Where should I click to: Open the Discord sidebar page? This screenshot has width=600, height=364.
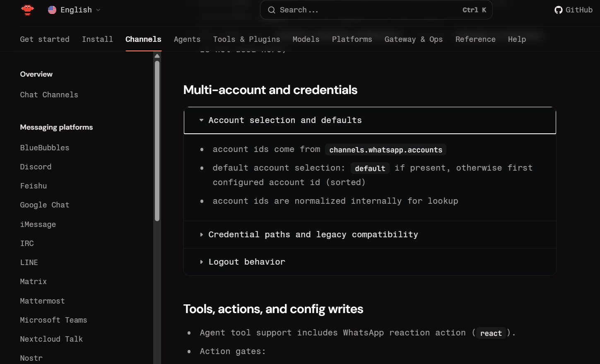pos(36,167)
